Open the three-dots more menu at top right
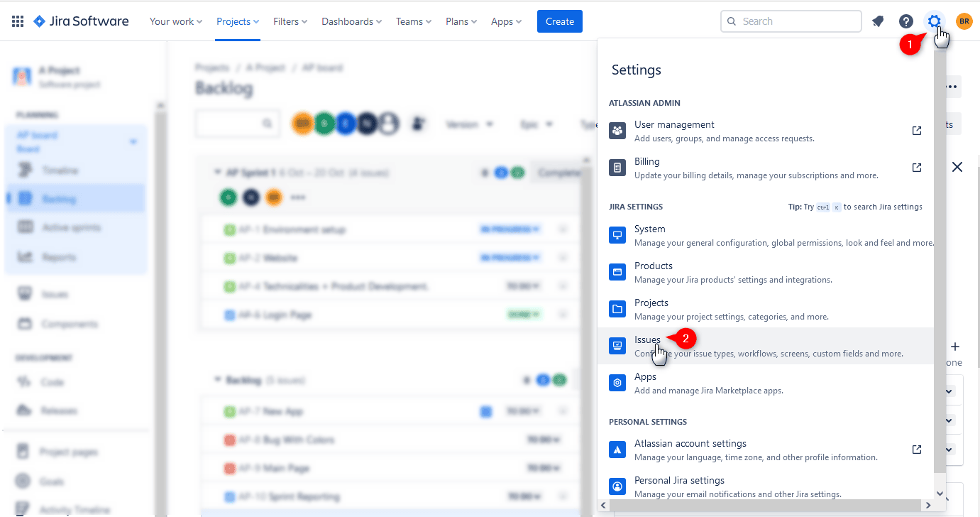 click(x=952, y=87)
